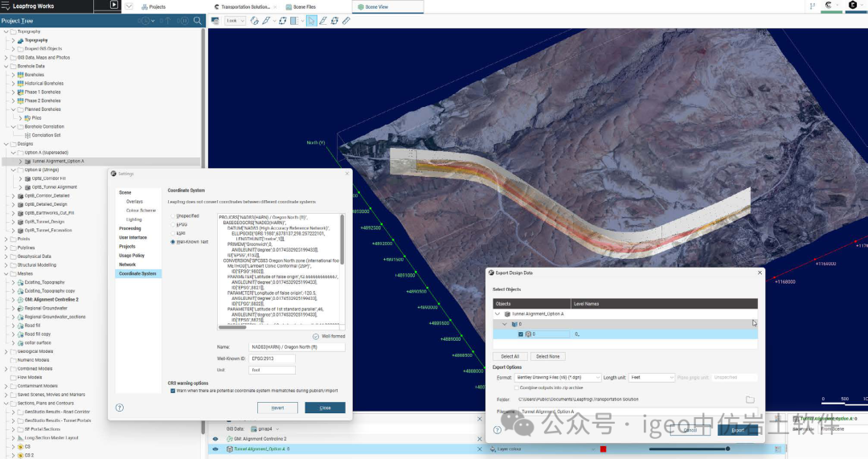Click the Leapfrog Works hamburger menu icon
The image size is (868, 459).
point(6,6)
